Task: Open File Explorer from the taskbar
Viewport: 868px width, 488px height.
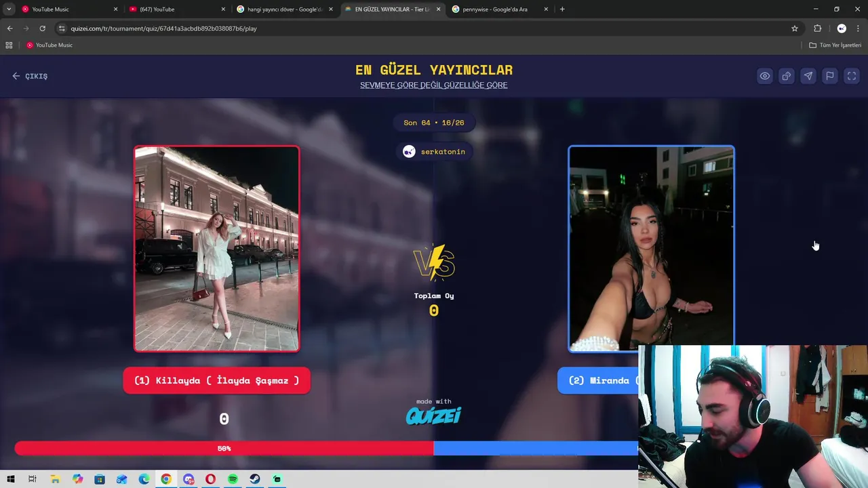Action: [55, 479]
